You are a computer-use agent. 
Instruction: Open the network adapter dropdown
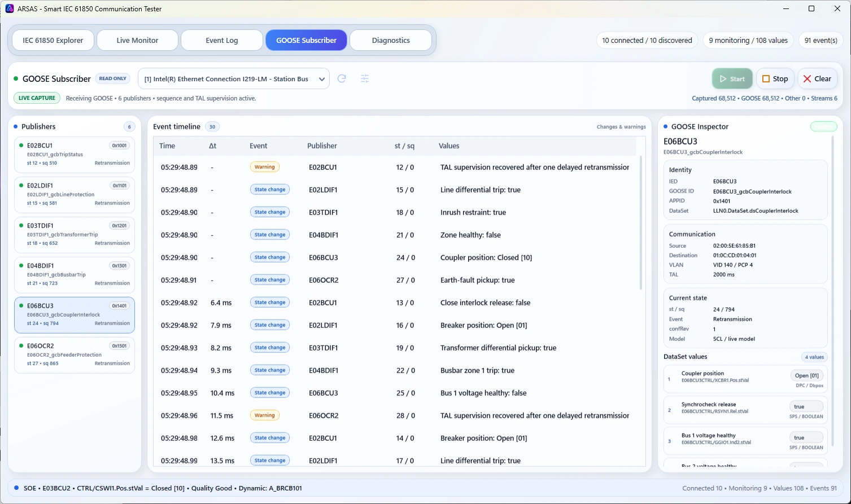(234, 79)
